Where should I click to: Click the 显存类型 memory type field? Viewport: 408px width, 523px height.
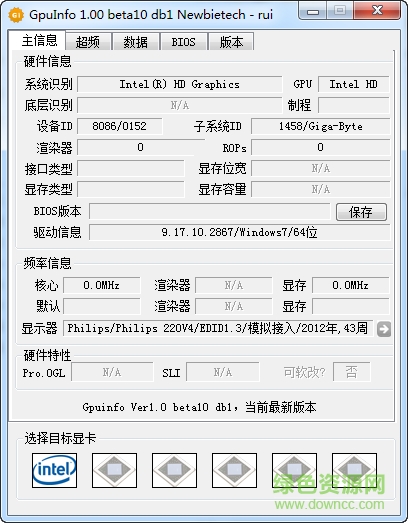tap(131, 189)
